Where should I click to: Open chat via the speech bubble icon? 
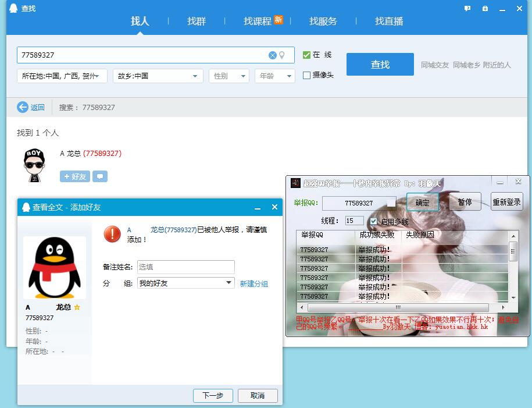pyautogui.click(x=100, y=176)
